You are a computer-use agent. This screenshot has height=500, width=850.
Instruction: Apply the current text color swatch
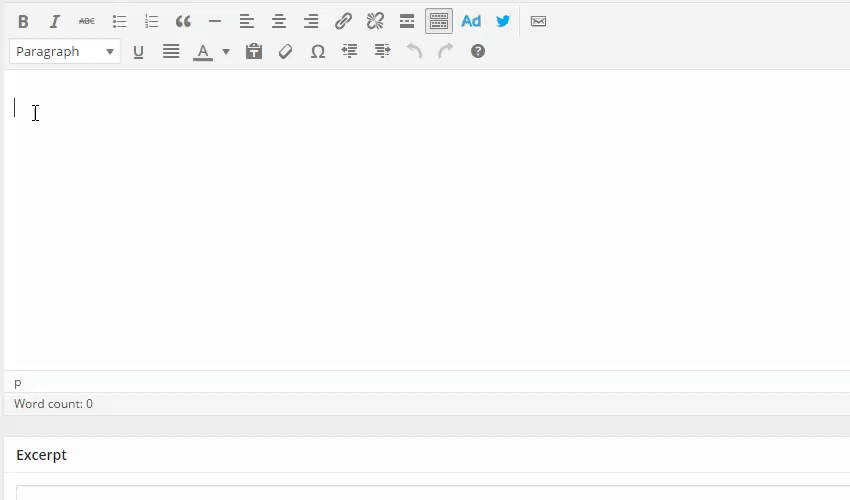tap(203, 51)
